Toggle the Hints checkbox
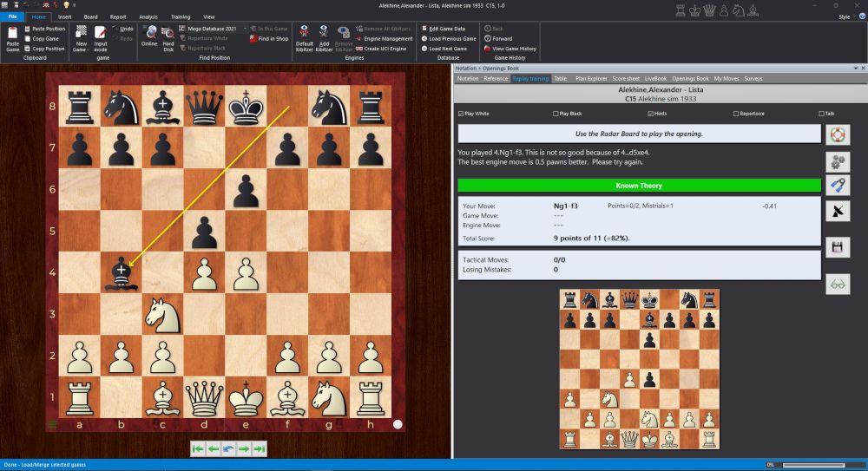The image size is (868, 471). point(650,114)
